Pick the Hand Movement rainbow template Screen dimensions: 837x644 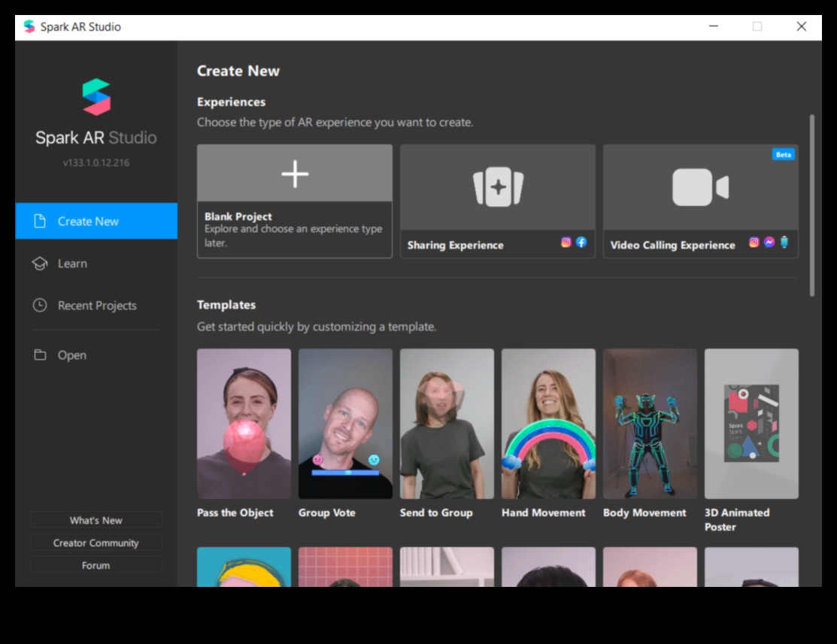(x=548, y=424)
